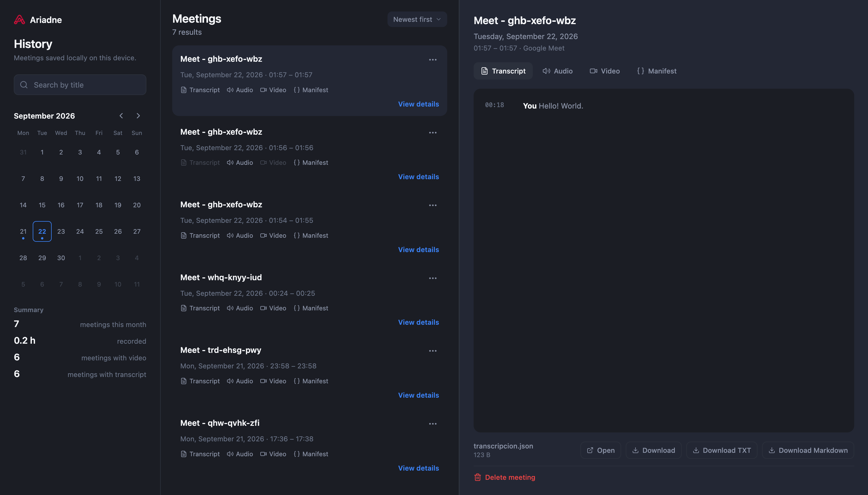Click meeting title 'Meet - trd-ehsg-pwy'

tap(220, 350)
